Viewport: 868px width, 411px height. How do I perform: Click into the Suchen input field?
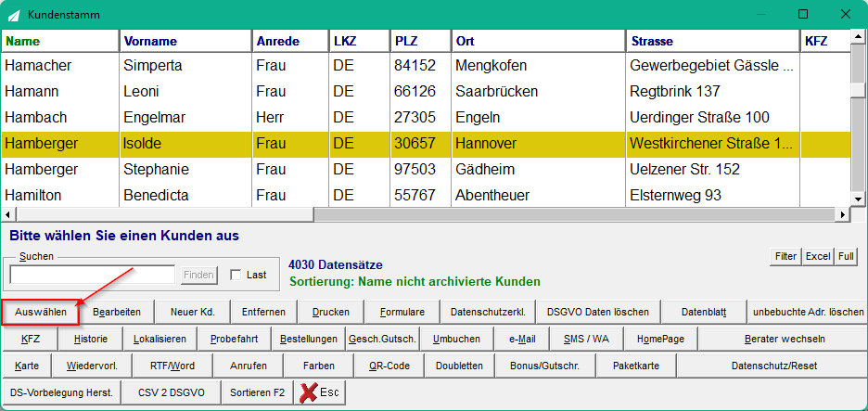[93, 275]
